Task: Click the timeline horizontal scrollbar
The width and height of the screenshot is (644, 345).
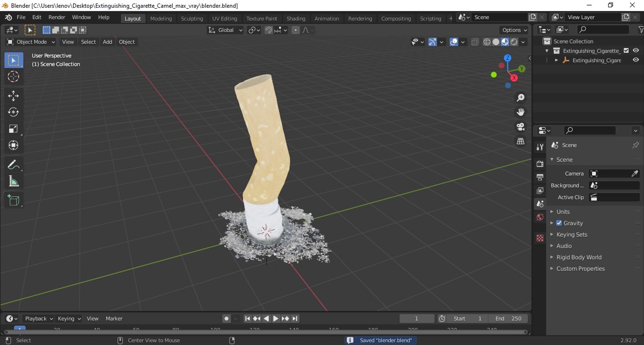Action: pyautogui.click(x=266, y=332)
